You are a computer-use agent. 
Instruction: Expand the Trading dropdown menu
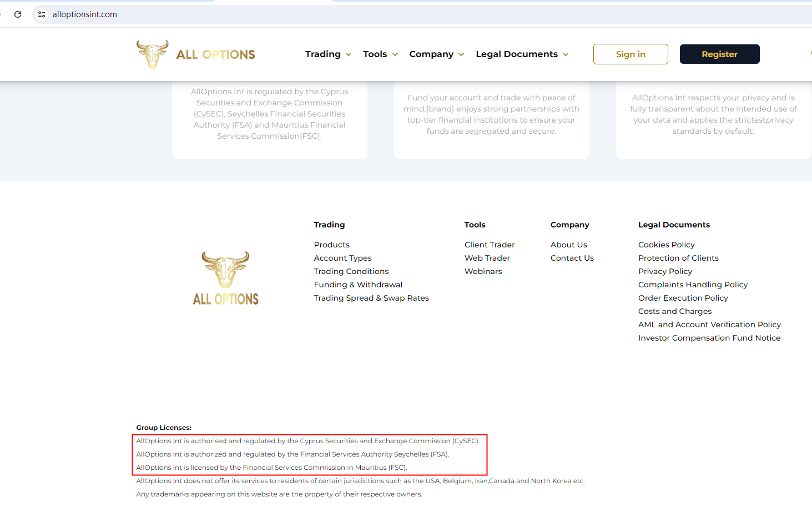[328, 54]
